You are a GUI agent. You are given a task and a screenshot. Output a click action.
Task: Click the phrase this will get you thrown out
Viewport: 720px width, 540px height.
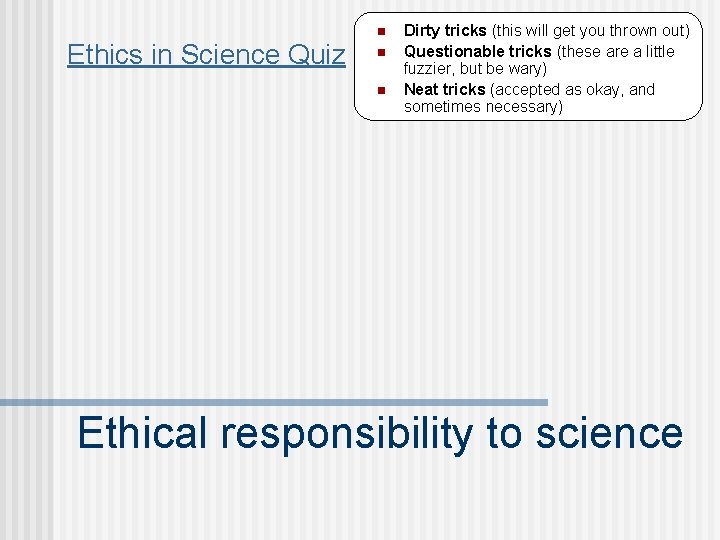pos(591,31)
